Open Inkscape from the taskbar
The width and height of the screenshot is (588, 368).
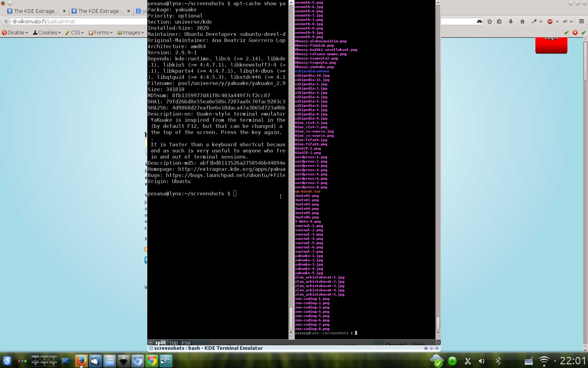123,361
